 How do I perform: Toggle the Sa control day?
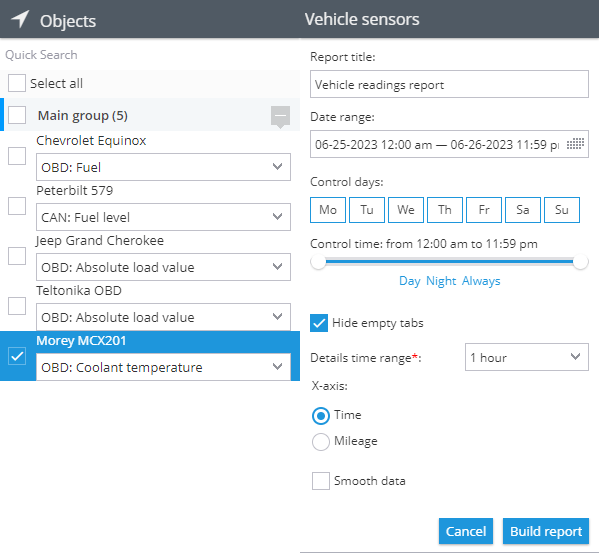coord(523,210)
